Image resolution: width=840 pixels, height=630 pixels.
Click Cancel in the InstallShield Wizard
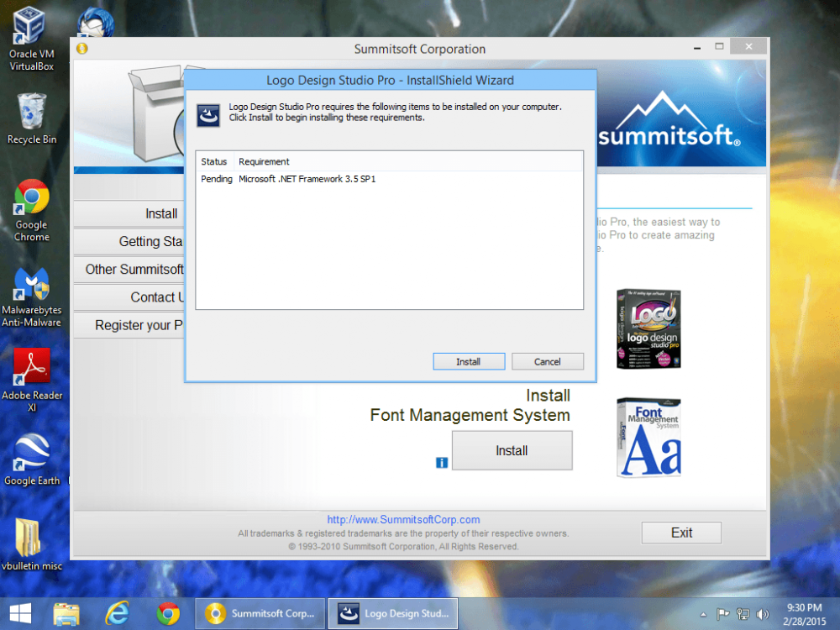click(x=548, y=361)
